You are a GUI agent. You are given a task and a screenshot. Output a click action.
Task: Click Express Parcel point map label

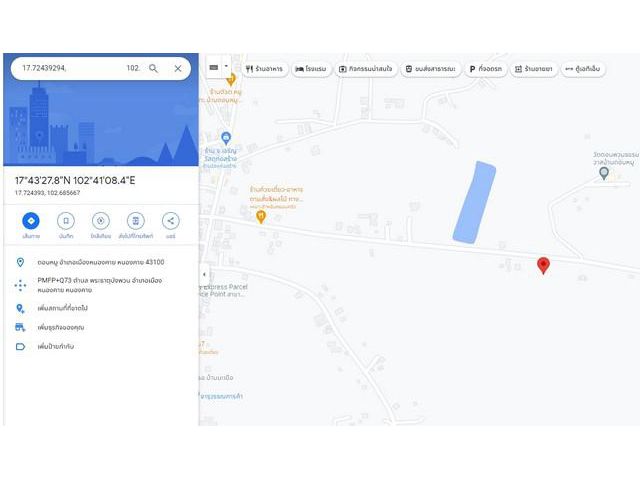(x=223, y=290)
